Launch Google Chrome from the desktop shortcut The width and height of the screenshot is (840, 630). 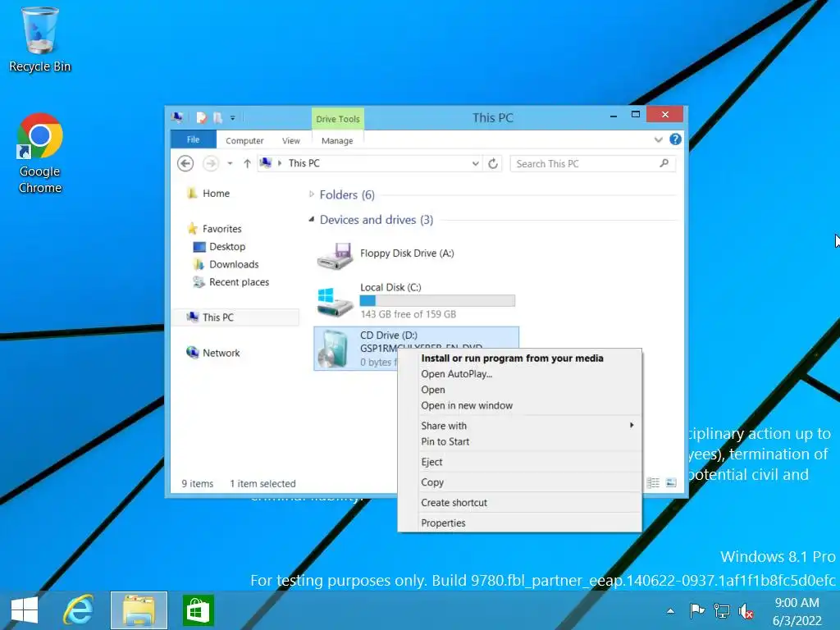(39, 153)
